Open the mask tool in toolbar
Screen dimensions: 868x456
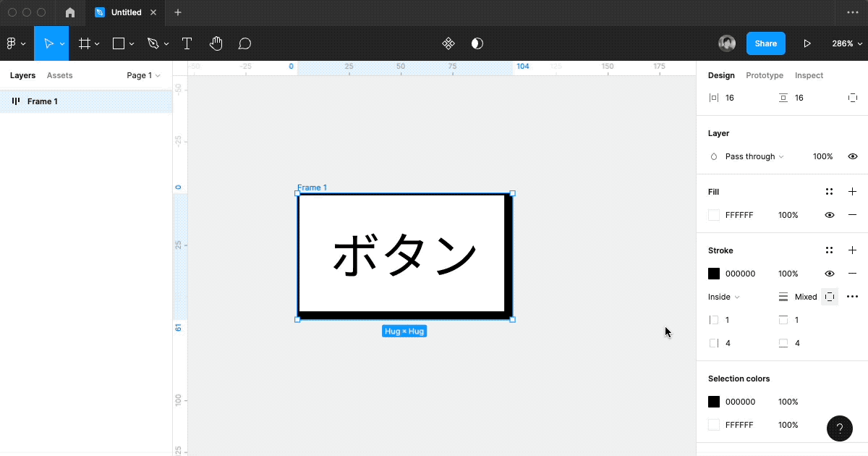point(477,43)
